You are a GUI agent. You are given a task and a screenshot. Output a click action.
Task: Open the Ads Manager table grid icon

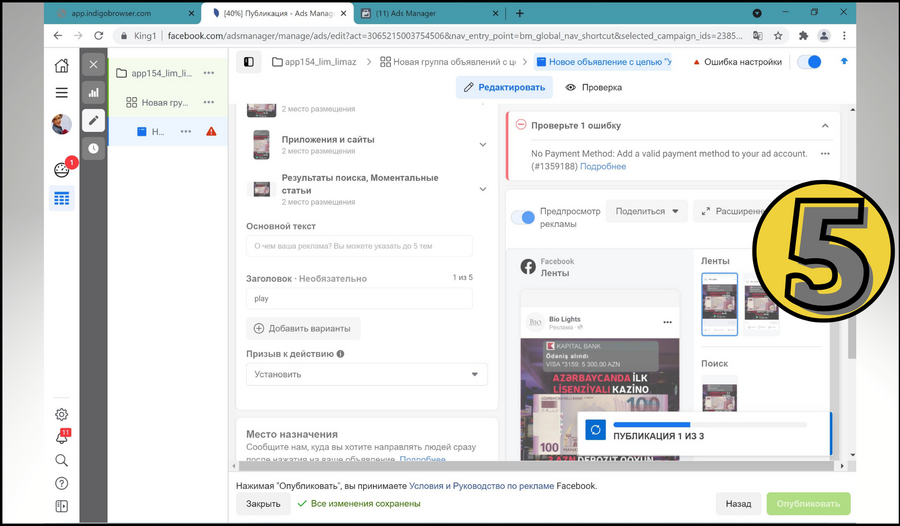tap(61, 199)
